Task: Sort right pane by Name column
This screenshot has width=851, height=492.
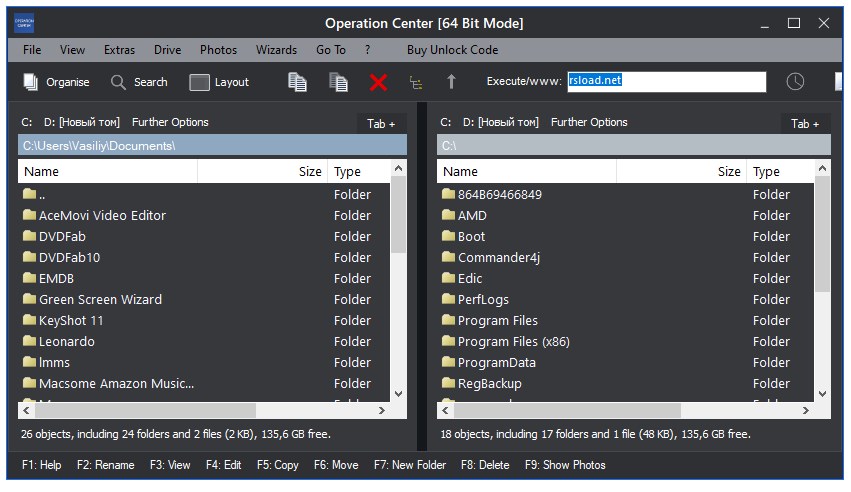Action: coord(526,172)
